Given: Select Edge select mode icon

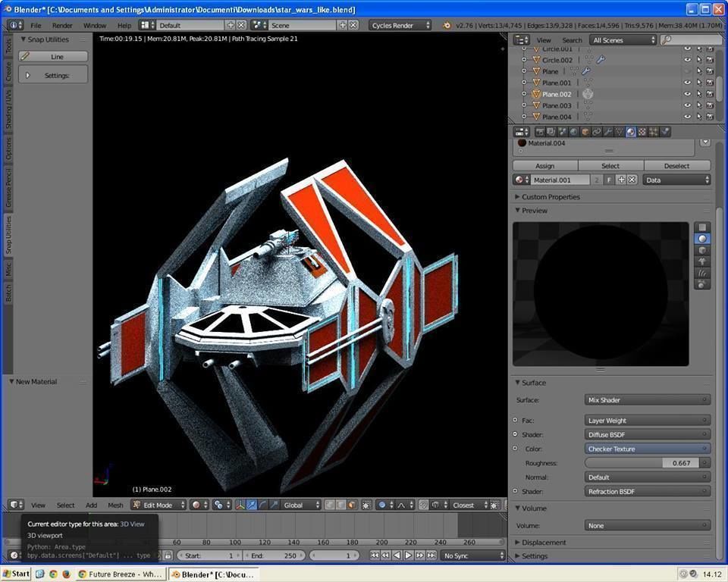Looking at the screenshot, I should 340,505.
